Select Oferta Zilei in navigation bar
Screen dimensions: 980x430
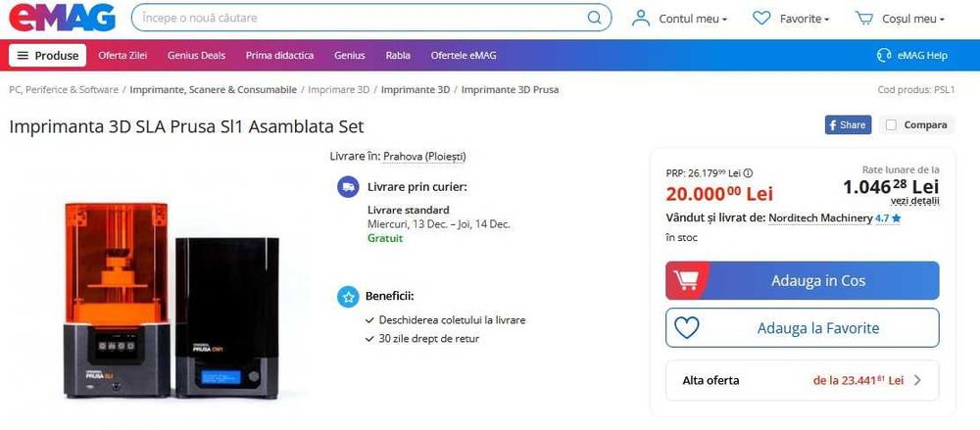coord(122,55)
